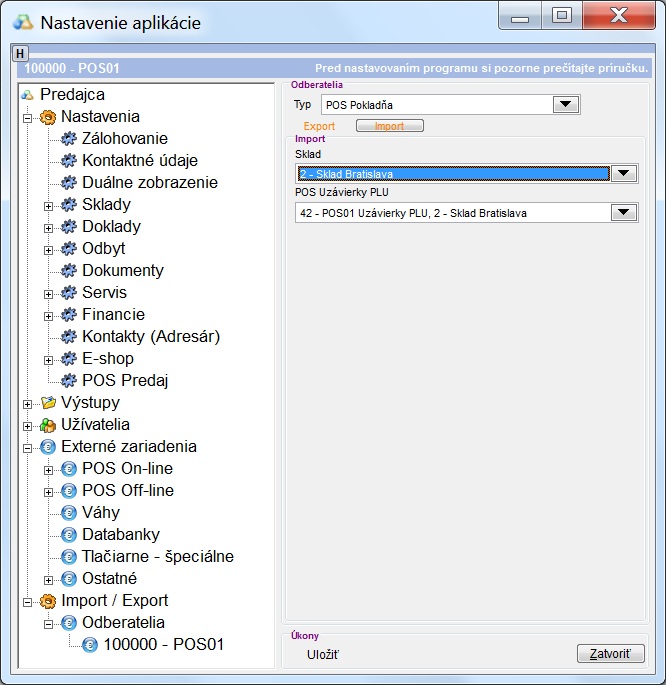This screenshot has width=666, height=685.
Task: Click the Nastavenia orange gear icon
Action: point(48,117)
